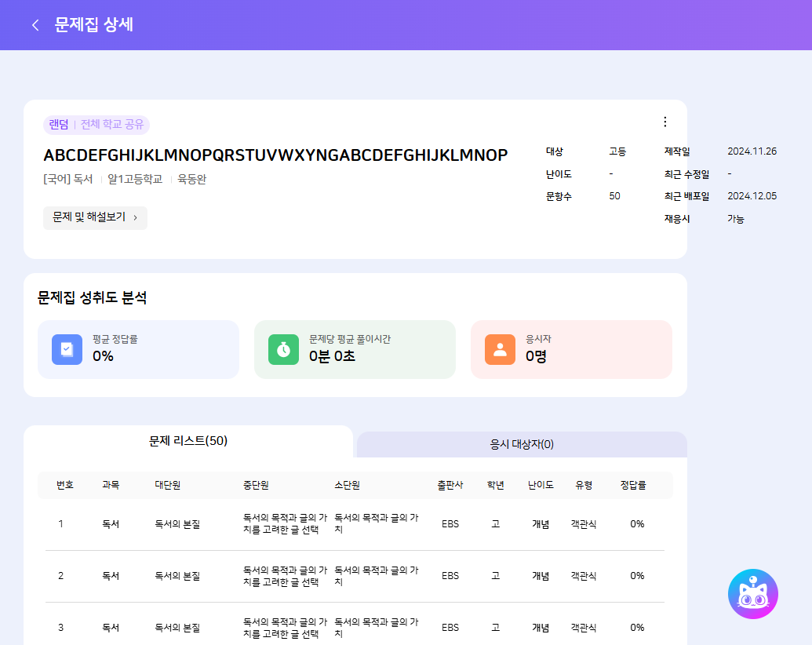Screen dimensions: 812x645
Task: Click the average accuracy checklist icon
Action: tap(67, 350)
